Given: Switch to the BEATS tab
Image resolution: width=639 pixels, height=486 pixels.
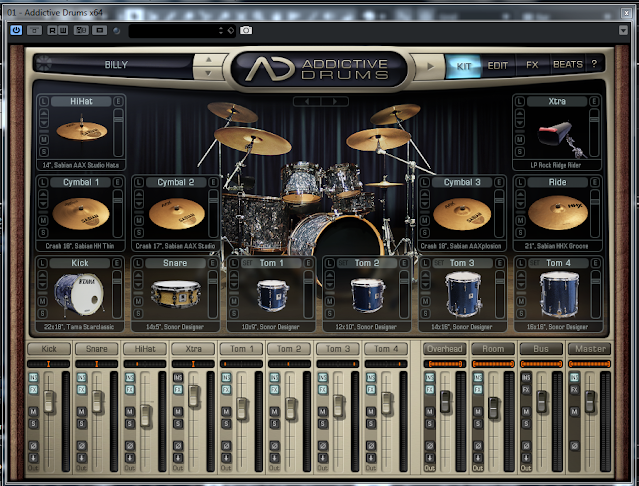Looking at the screenshot, I should point(568,64).
